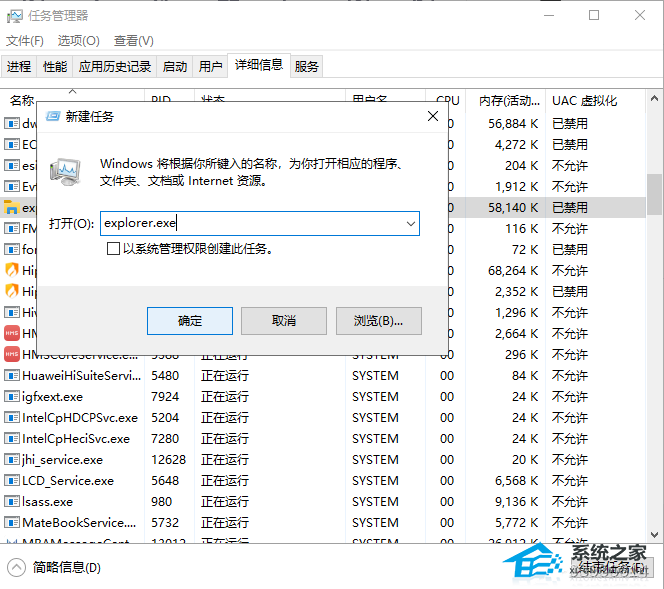Switch to the 启动 tab
Image resolution: width=664 pixels, height=589 pixels.
174,66
